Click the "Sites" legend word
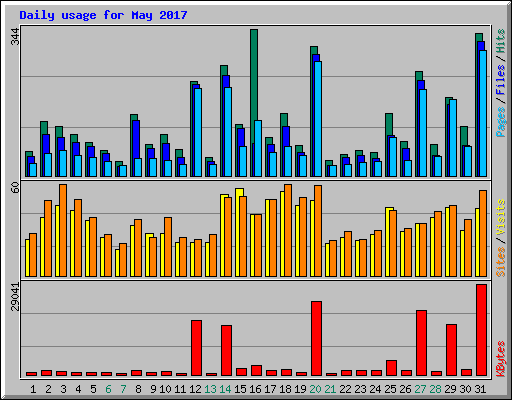The height and width of the screenshot is (400, 512). (x=501, y=262)
